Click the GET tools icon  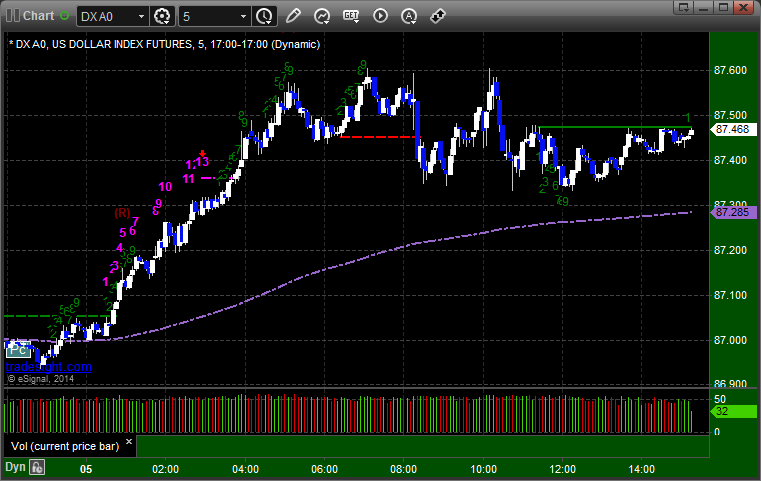(351, 16)
